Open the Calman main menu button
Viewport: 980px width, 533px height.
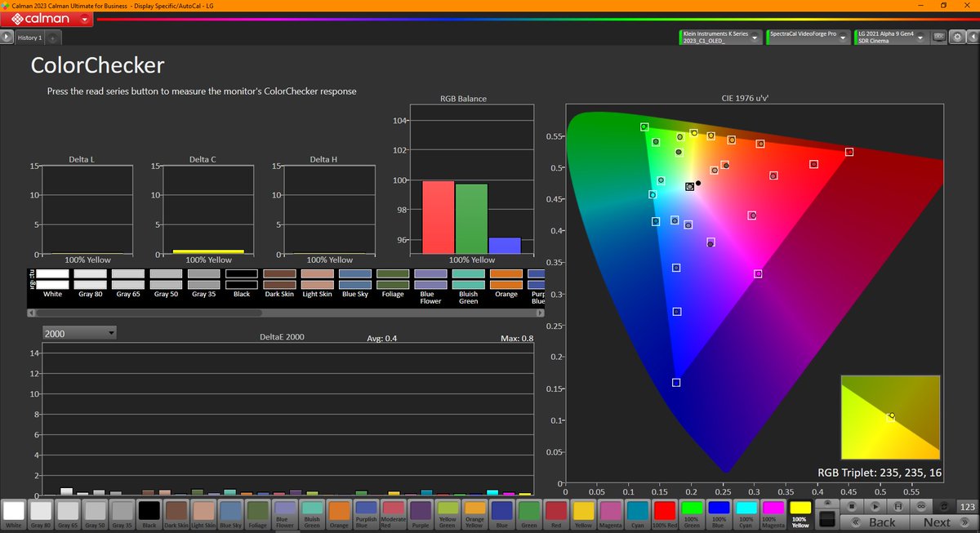[x=47, y=18]
